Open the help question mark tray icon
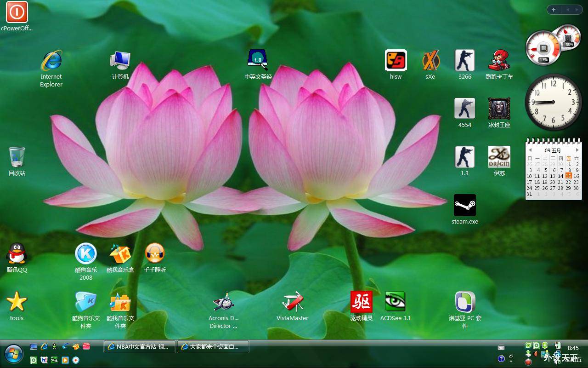 [501, 358]
